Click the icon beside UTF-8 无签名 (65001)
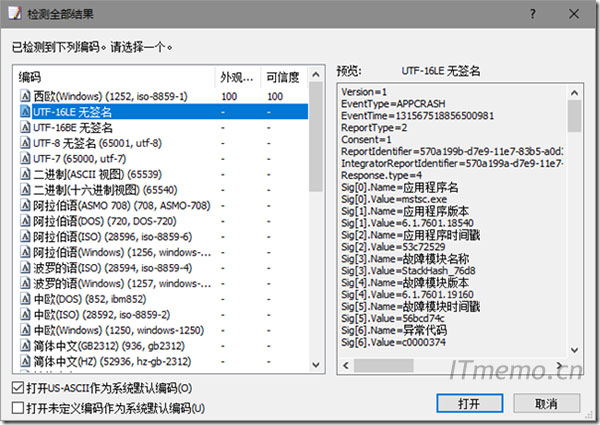 click(25, 143)
